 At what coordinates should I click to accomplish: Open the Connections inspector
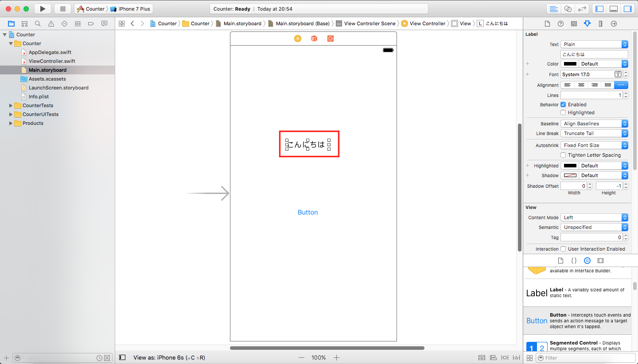click(x=614, y=23)
